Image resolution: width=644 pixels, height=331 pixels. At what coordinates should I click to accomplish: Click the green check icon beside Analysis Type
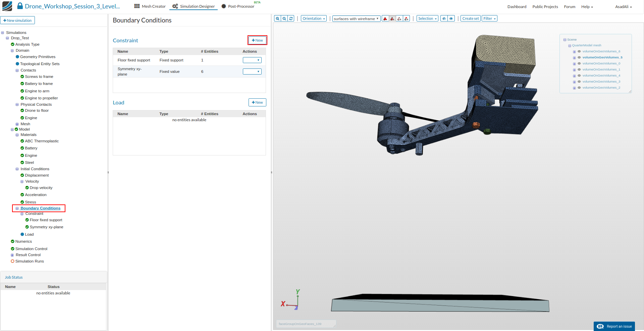coord(12,44)
